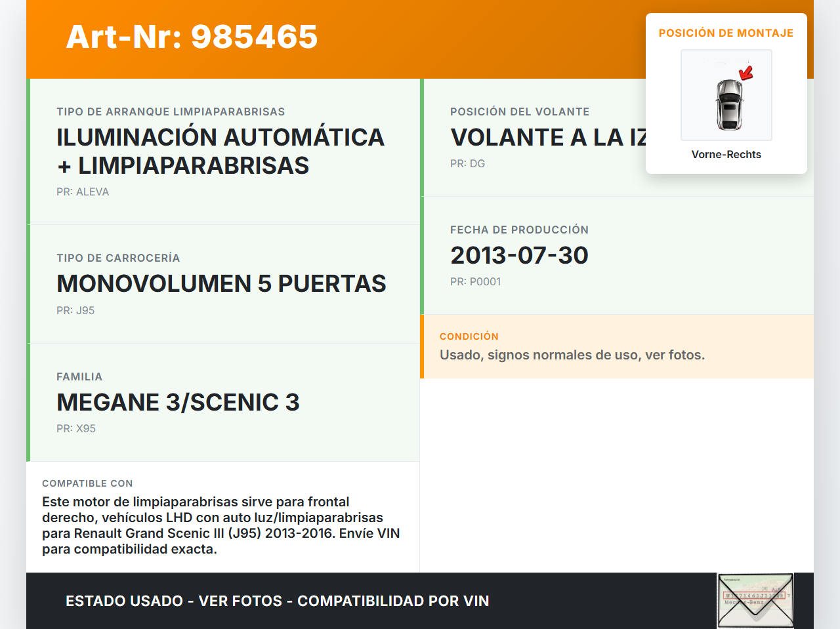Select the VOLANTE A LA IZ value

point(548,137)
